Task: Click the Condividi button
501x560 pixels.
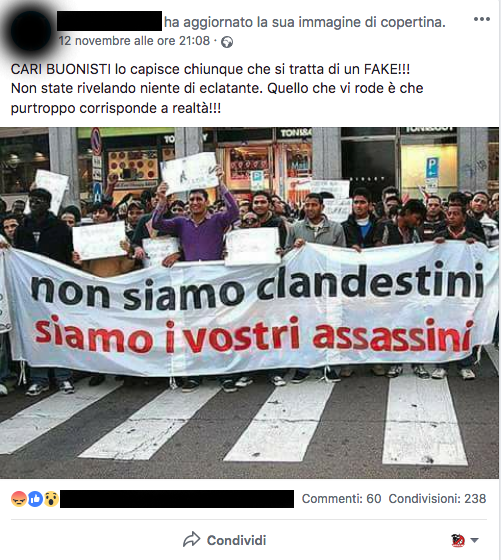Action: tap(225, 540)
